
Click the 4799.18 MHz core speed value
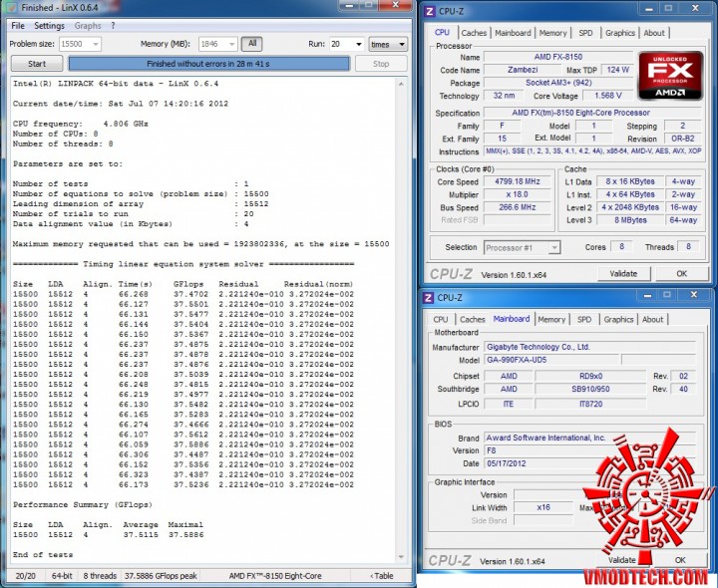point(517,181)
